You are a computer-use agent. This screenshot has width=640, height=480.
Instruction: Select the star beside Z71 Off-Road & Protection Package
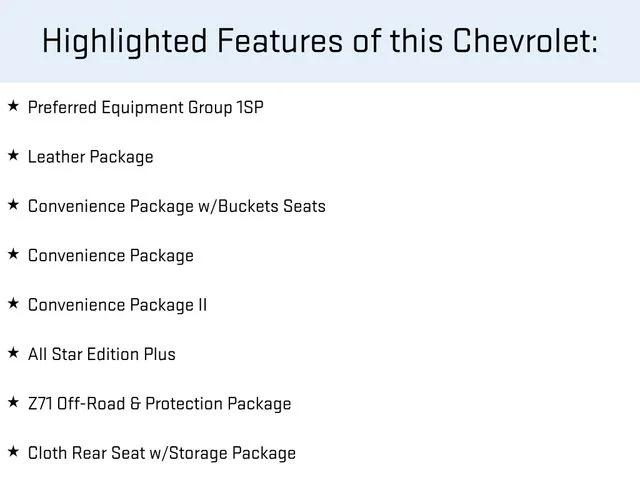[13, 402]
